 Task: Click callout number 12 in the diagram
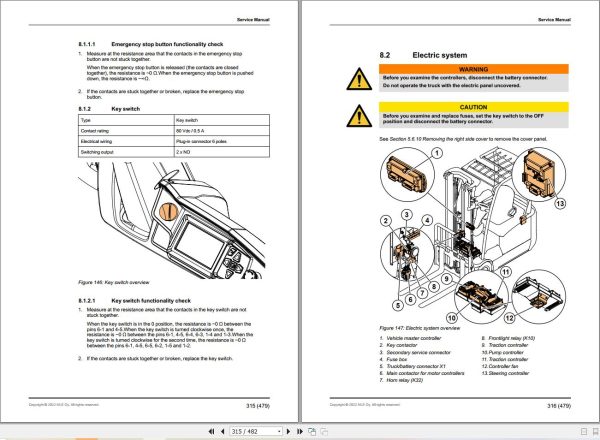[509, 318]
